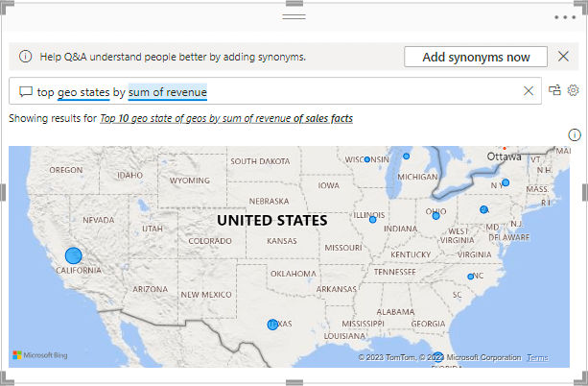This screenshot has height=386, width=588.
Task: Select the Texas bubble on map
Action: coord(272,325)
